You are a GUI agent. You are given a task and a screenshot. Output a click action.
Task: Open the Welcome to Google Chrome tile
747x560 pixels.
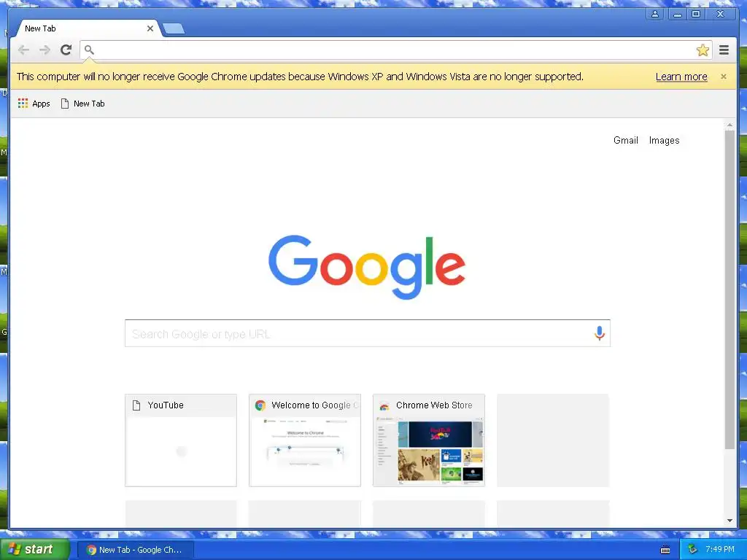click(x=305, y=440)
